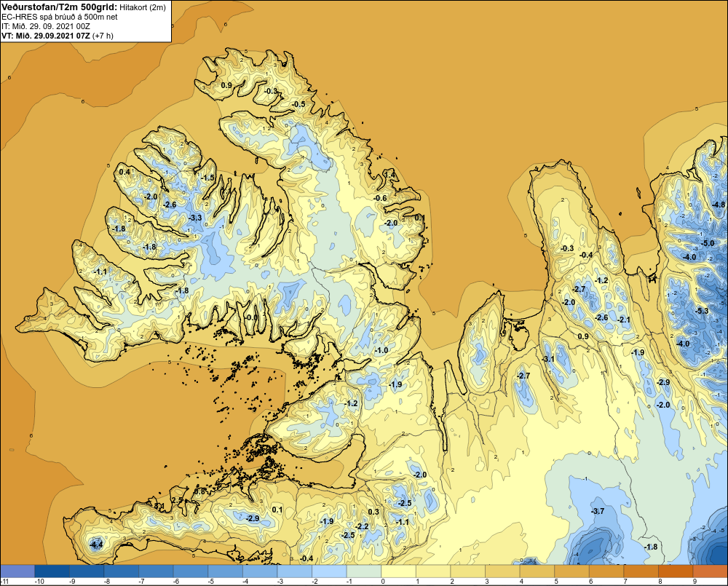
Task: Pick the legend swatch between 6 and 7
Action: pyautogui.click(x=607, y=571)
